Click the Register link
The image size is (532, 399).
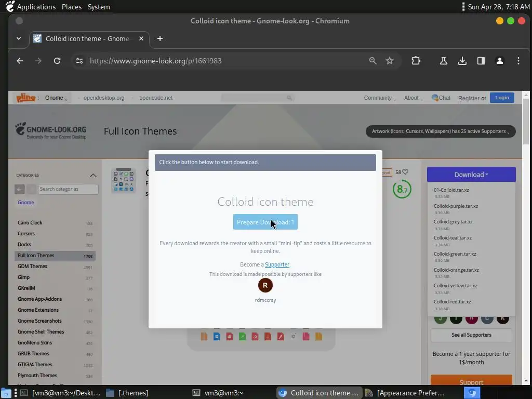pos(469,98)
